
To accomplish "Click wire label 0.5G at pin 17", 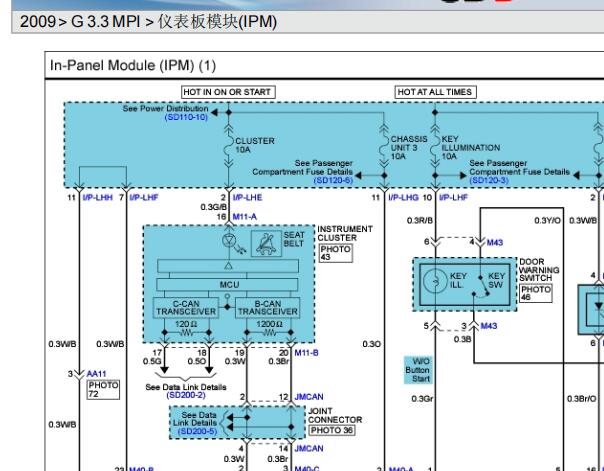I will (152, 362).
